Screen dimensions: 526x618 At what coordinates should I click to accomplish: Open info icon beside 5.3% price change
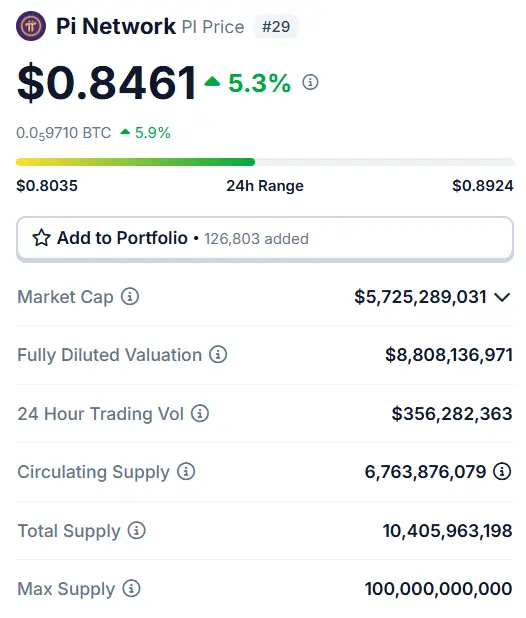[310, 82]
